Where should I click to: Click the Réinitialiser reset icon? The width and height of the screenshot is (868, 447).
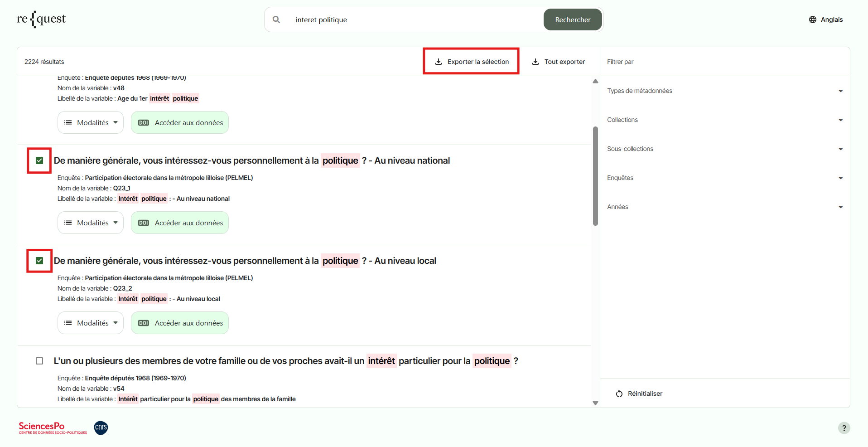pyautogui.click(x=619, y=394)
